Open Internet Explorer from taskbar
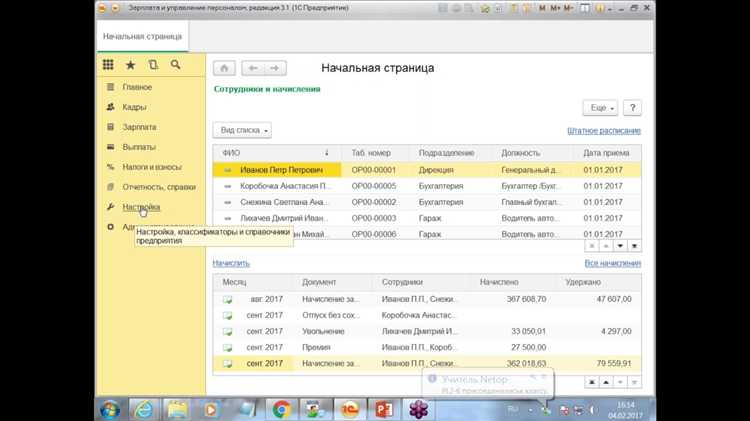The height and width of the screenshot is (421, 750). [x=143, y=410]
